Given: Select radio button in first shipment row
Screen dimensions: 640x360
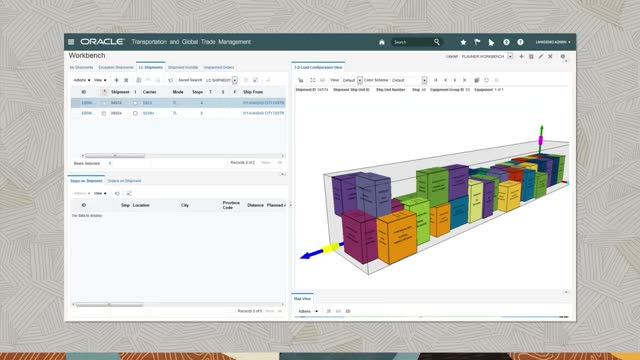Looking at the screenshot, I should pyautogui.click(x=135, y=103).
